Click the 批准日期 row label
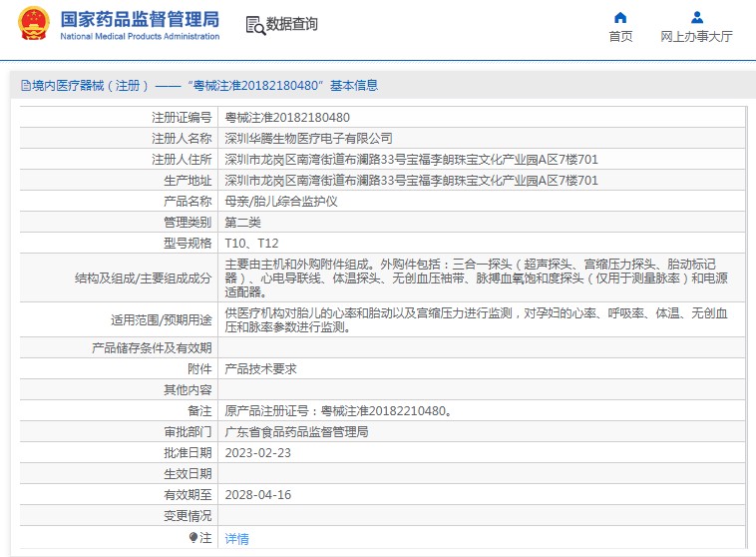 coord(188,453)
